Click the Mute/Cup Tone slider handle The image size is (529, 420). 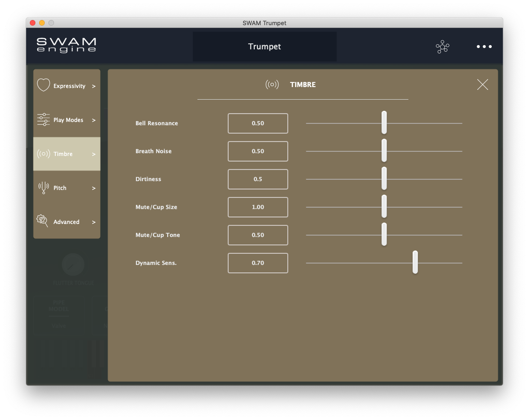point(384,235)
